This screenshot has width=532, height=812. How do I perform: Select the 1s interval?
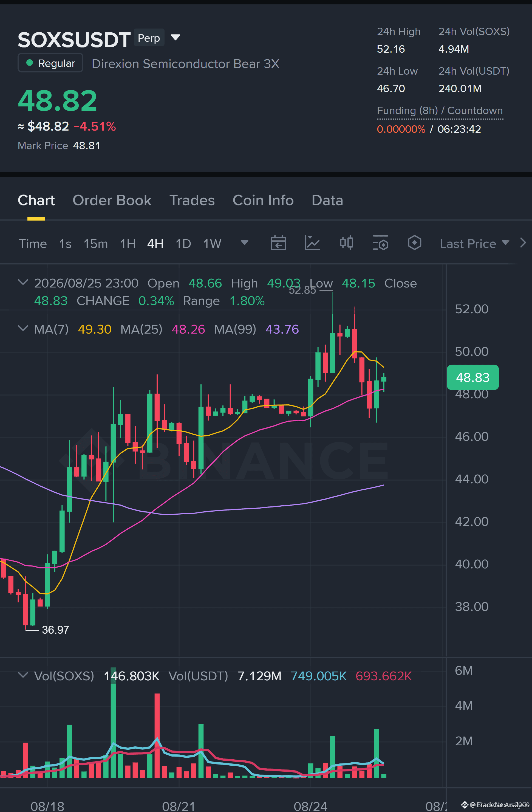[x=65, y=244]
